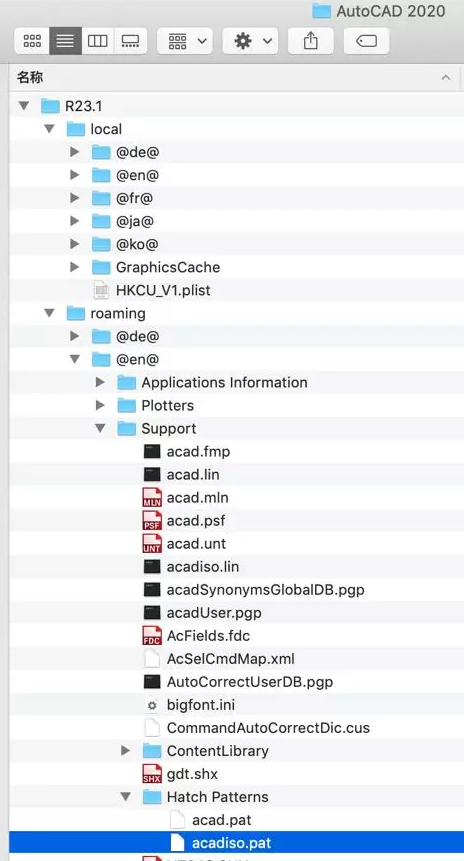The width and height of the screenshot is (464, 861).
Task: Select the bigfont.ini gear icon
Action: pos(152,705)
